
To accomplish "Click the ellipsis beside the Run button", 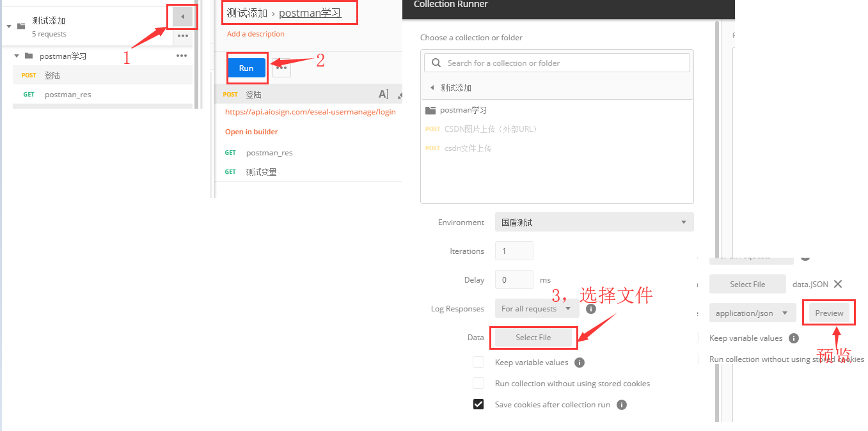I will tap(281, 67).
